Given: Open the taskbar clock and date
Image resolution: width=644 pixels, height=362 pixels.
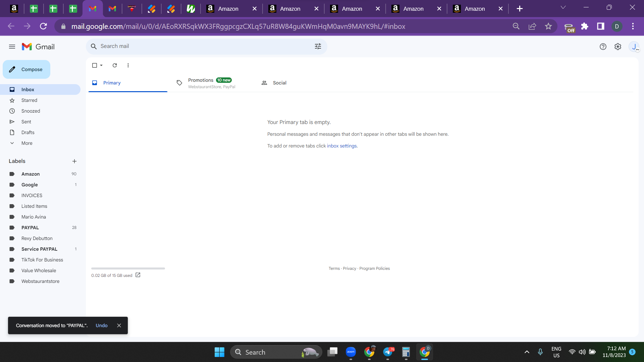Looking at the screenshot, I should [614, 352].
